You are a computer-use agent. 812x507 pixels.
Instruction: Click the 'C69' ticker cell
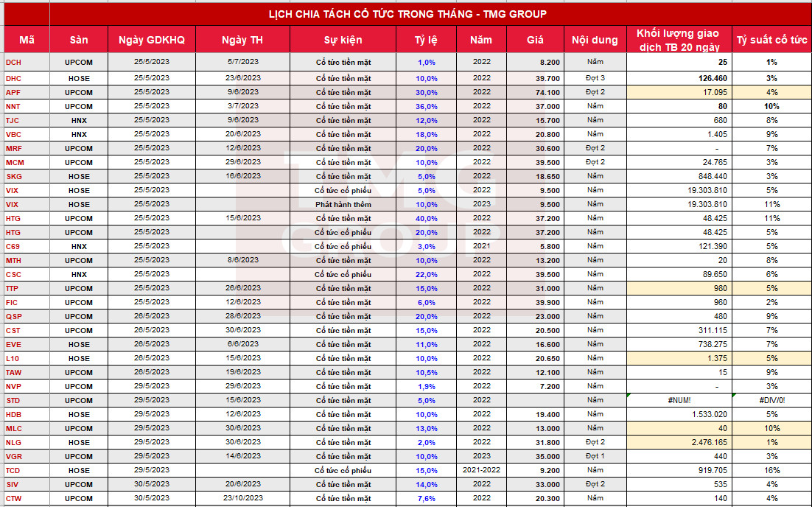27,247
